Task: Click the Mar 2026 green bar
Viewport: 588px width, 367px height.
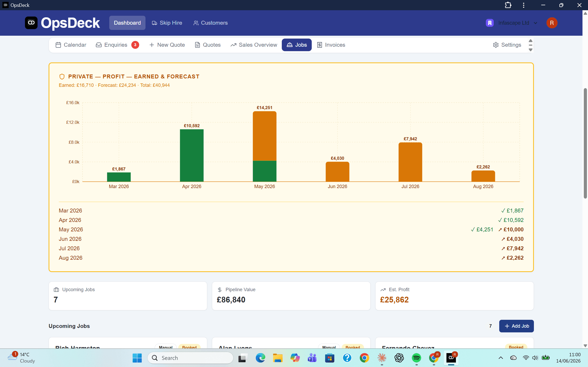Action: 119,177
